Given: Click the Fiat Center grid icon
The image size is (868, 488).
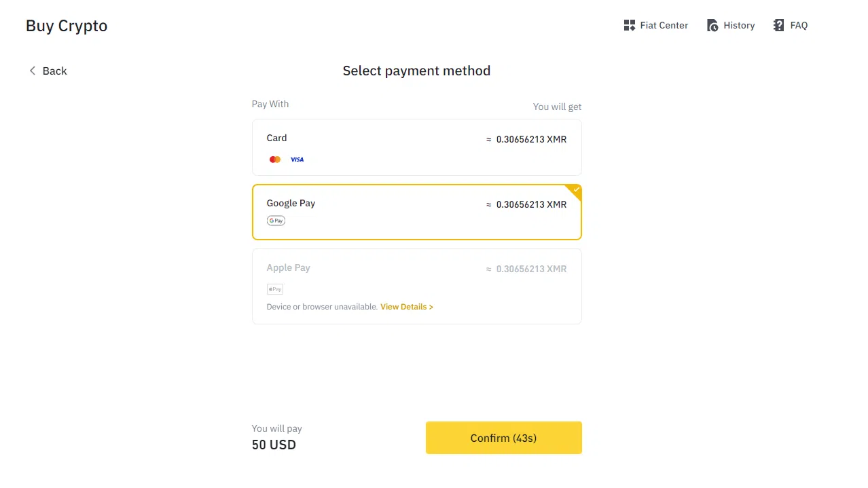Looking at the screenshot, I should 629,26.
